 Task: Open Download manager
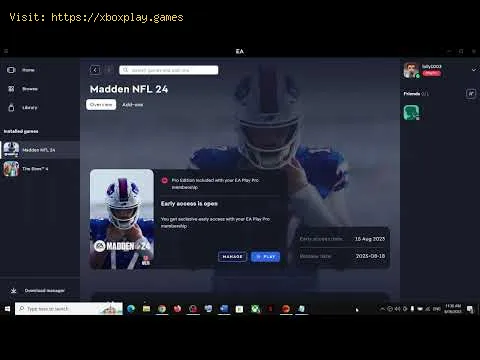coord(40,291)
